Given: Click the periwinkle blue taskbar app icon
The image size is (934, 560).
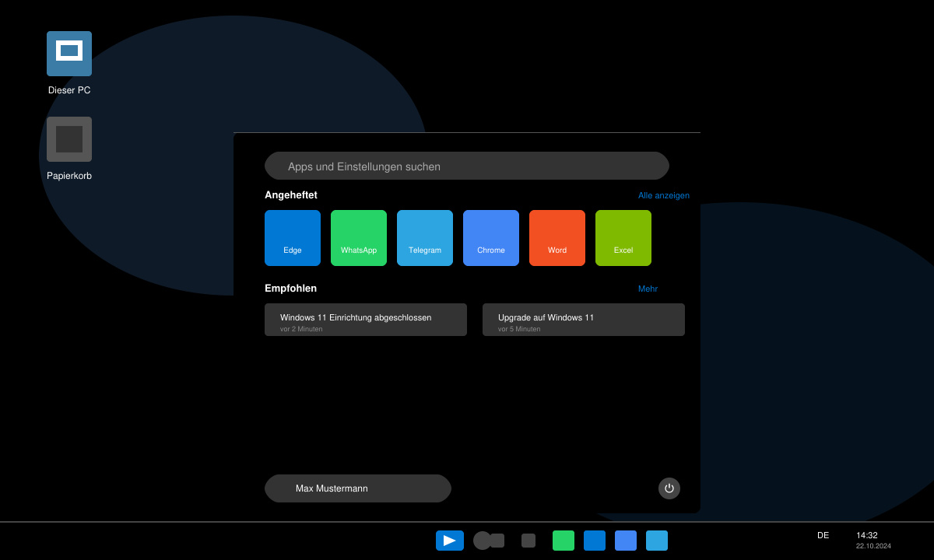Looking at the screenshot, I should (626, 541).
